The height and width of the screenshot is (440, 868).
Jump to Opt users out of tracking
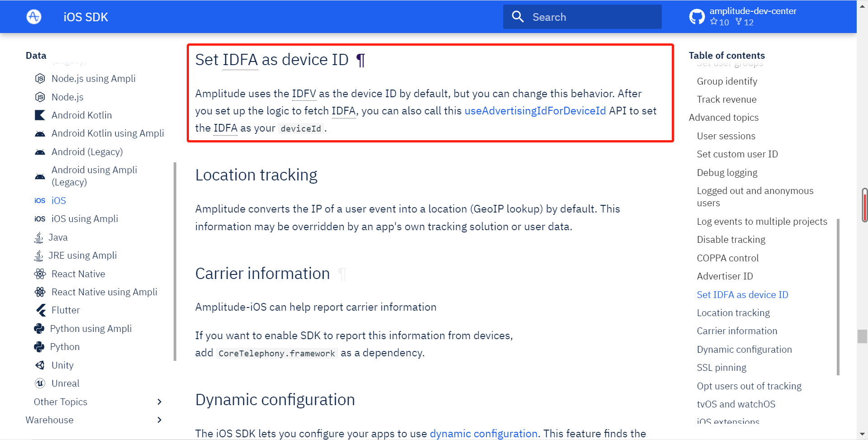[749, 386]
